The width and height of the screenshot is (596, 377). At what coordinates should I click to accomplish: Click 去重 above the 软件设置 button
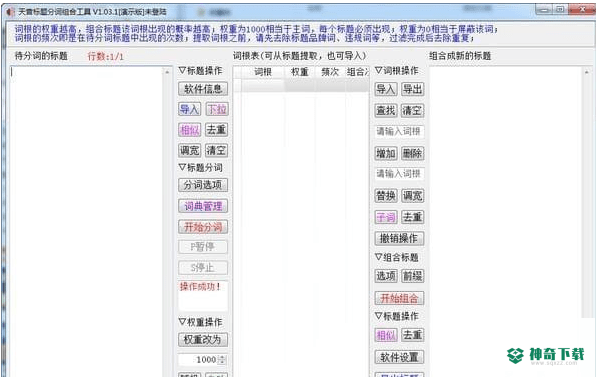click(x=412, y=335)
